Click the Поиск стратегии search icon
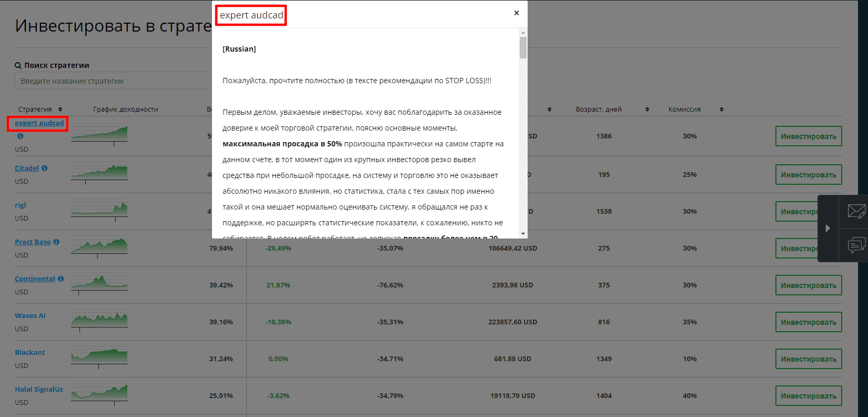This screenshot has width=868, height=417. pyautogui.click(x=18, y=65)
